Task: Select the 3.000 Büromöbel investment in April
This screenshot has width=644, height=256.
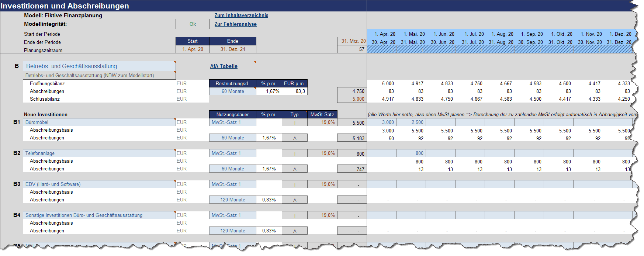Action: point(382,122)
